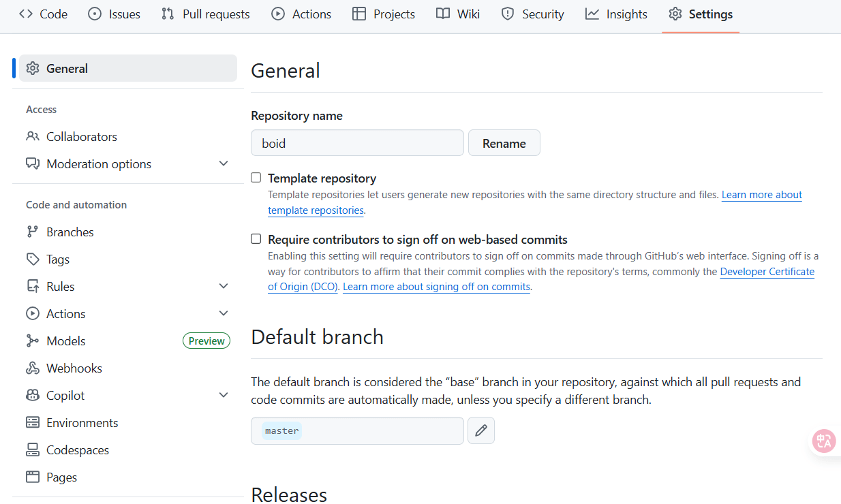Viewport: 841px width, 504px height.
Task: Click the master default branch field
Action: 357,430
